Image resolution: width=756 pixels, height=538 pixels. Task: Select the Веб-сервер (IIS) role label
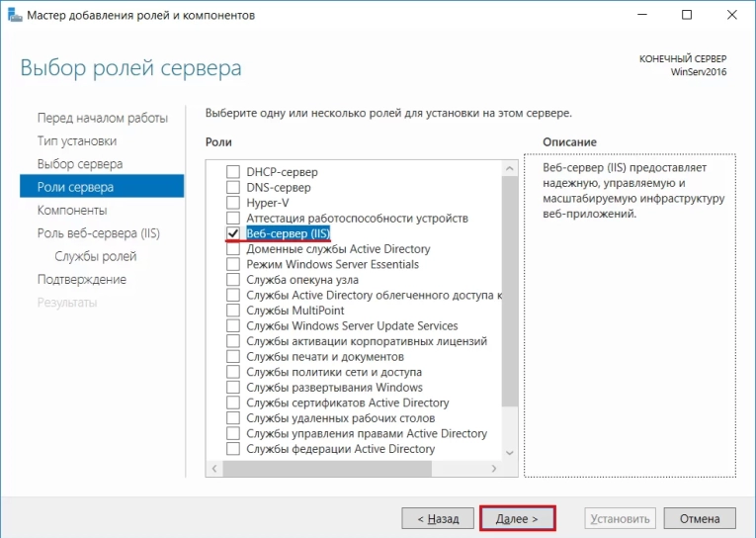[289, 233]
